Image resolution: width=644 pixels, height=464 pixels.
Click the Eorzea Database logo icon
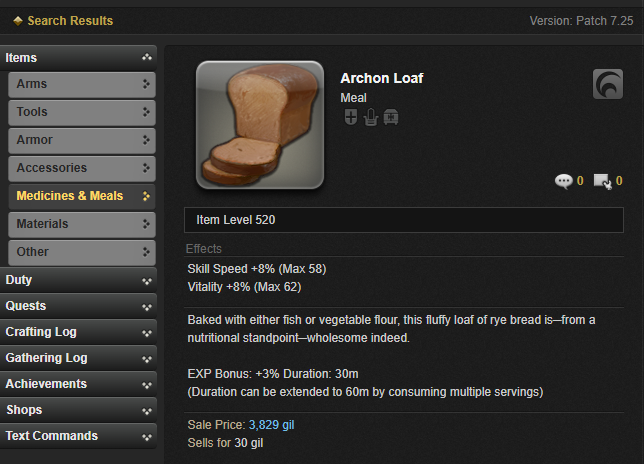[608, 84]
